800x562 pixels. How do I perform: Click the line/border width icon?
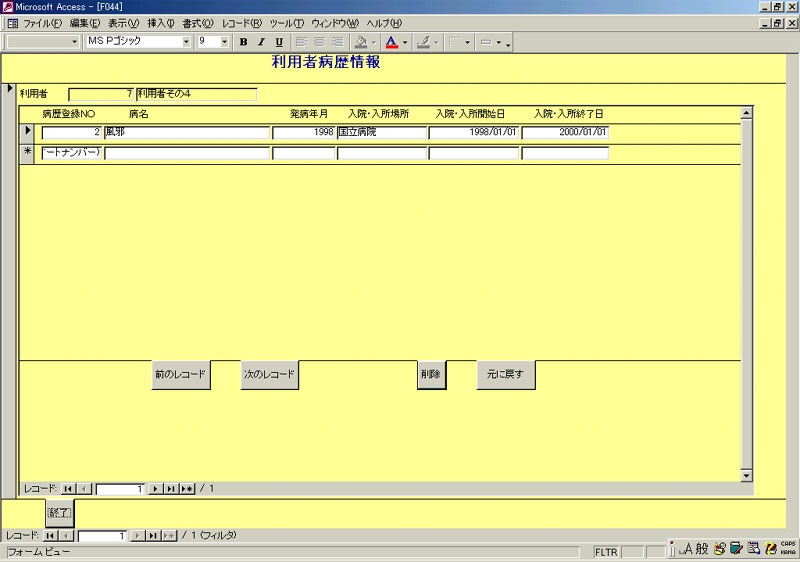click(x=454, y=42)
